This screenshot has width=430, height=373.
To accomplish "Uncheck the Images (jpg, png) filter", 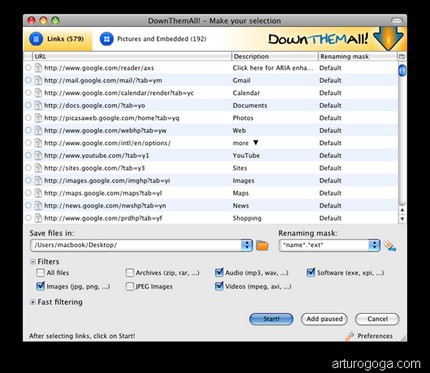I will click(40, 286).
